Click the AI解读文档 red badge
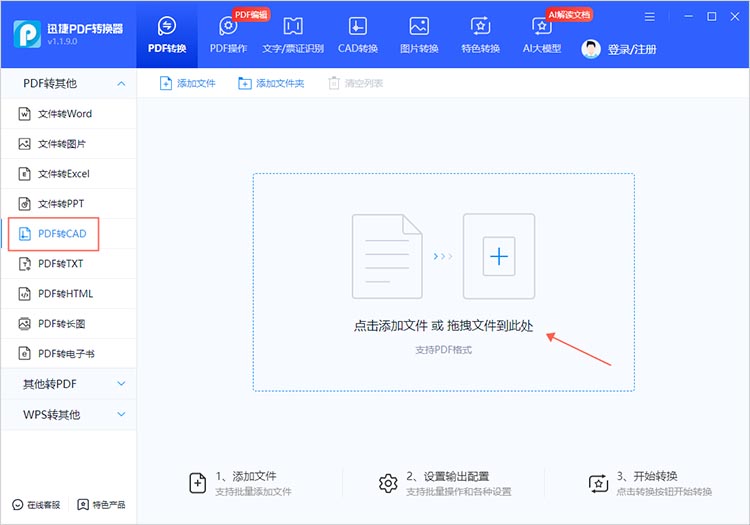750x525 pixels. coord(569,15)
